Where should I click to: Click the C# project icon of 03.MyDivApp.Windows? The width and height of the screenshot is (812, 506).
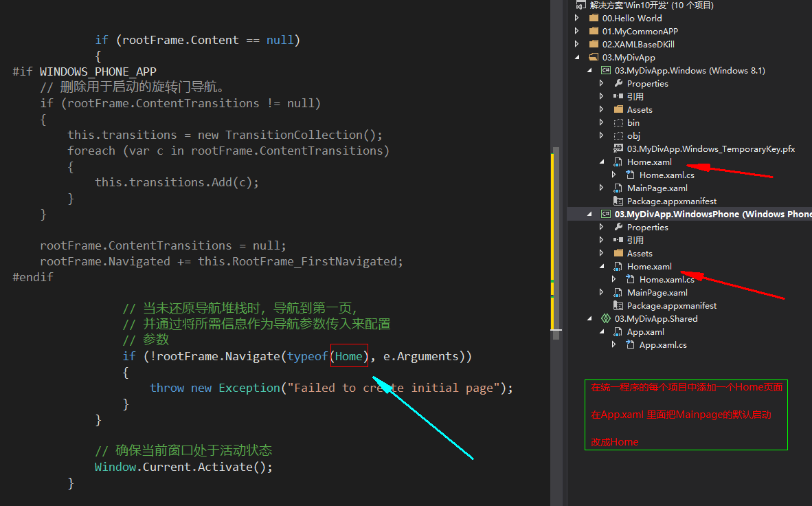tap(606, 70)
